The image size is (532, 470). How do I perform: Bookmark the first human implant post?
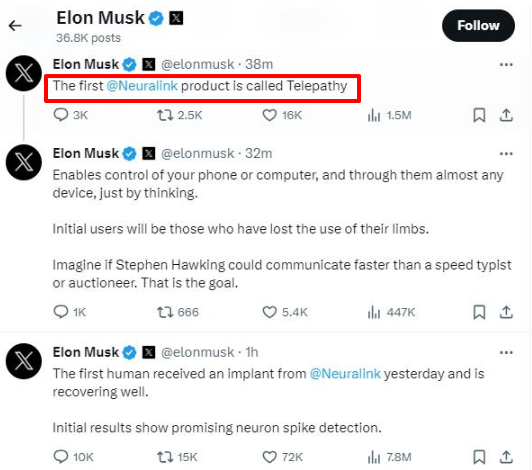479,457
